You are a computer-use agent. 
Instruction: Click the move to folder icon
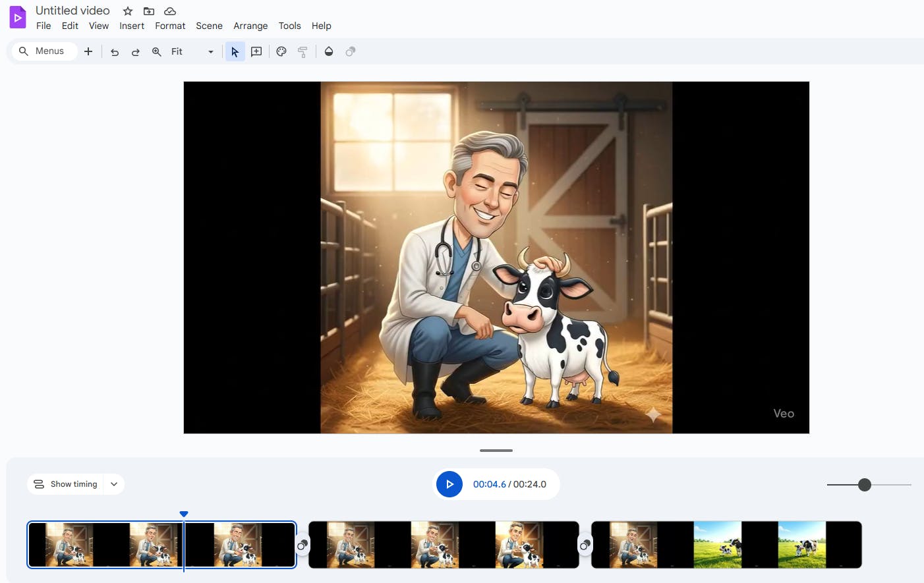tap(149, 11)
